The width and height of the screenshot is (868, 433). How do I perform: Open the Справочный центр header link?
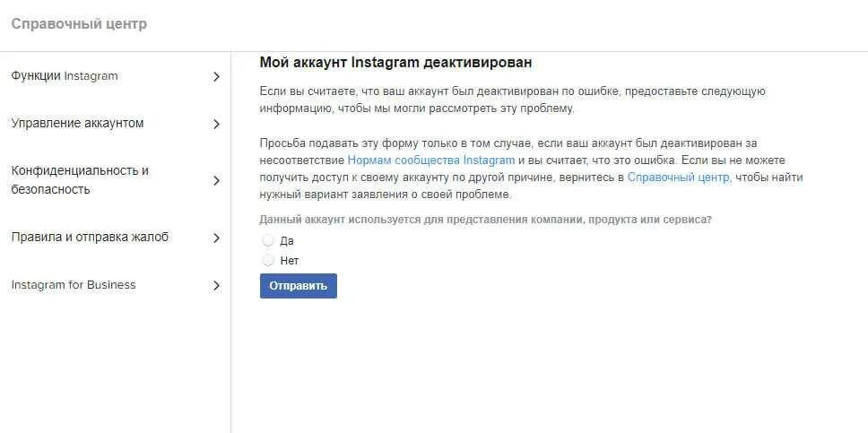click(79, 24)
